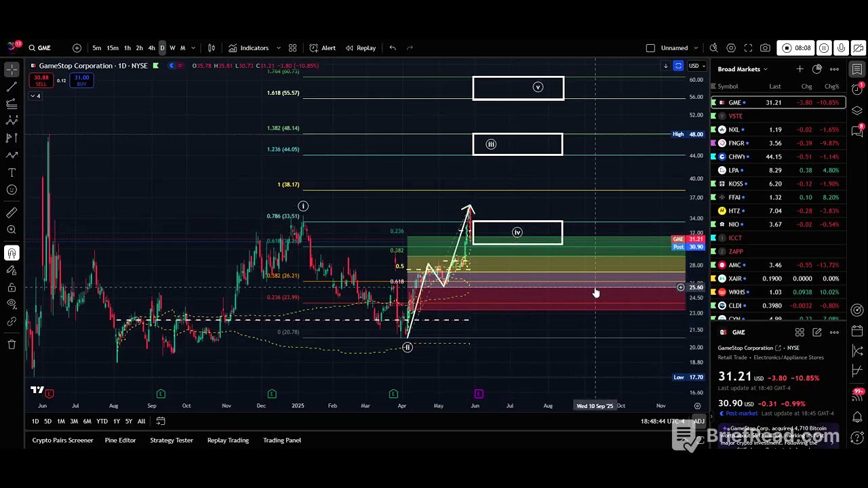
Task: Select the W weekly timeframe
Action: [x=172, y=48]
